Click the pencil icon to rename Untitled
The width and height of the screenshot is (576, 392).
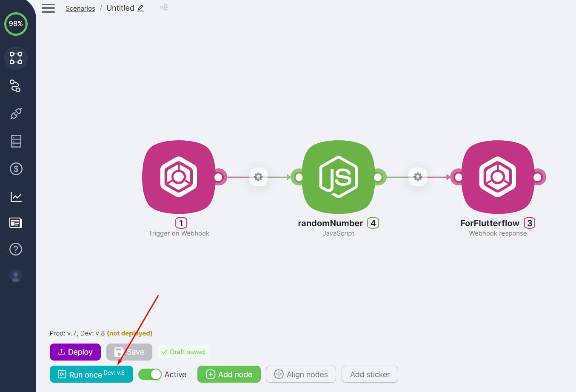(140, 8)
